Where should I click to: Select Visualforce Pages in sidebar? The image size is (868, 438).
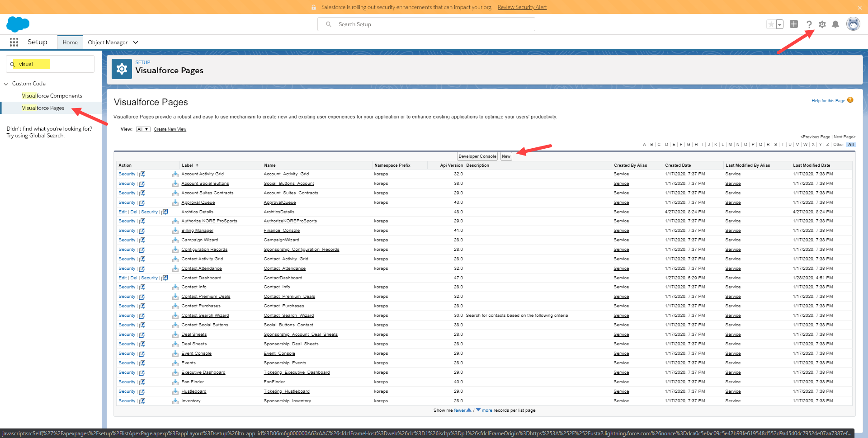43,108
